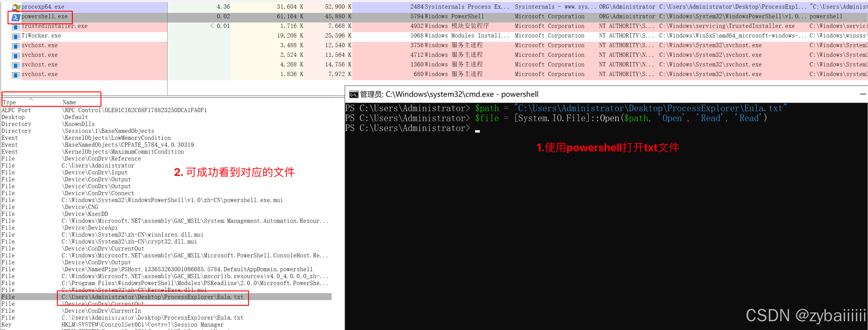Select the ALPC Port \RPC Control handle row
868x330 pixels.
click(166, 110)
